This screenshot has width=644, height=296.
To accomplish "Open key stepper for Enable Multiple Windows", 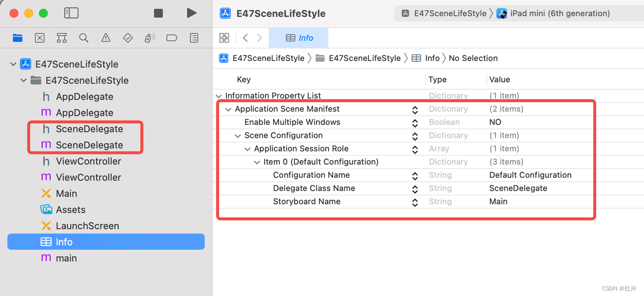I will pyautogui.click(x=415, y=123).
